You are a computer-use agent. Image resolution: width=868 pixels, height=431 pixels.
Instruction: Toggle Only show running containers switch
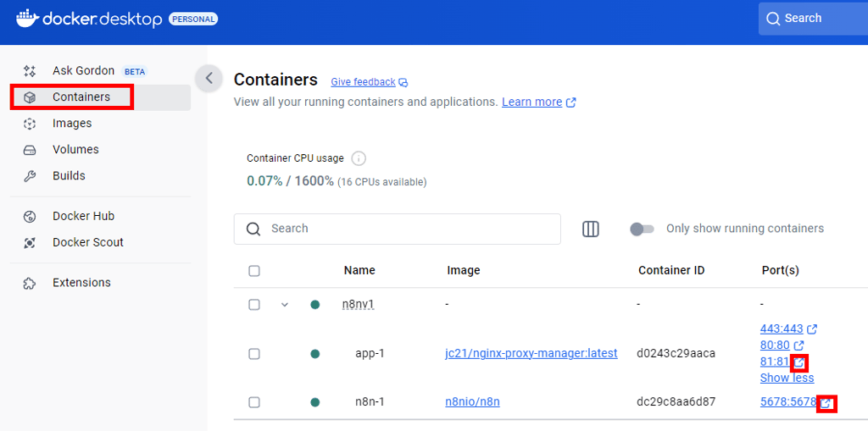tap(643, 229)
